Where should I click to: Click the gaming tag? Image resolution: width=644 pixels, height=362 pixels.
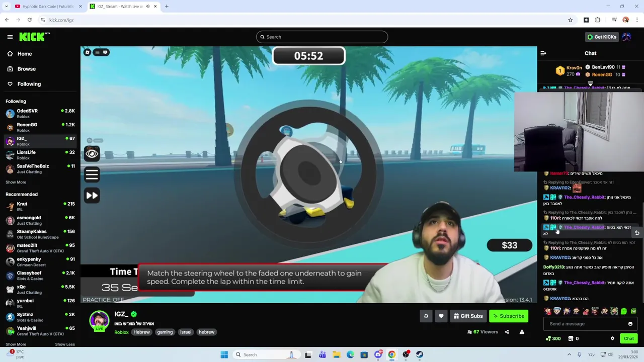point(165,332)
